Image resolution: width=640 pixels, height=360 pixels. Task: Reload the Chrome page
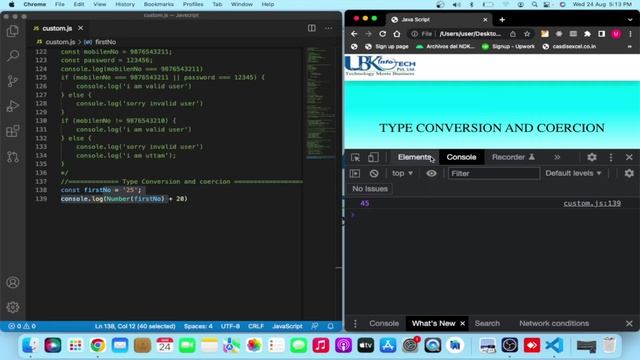382,34
